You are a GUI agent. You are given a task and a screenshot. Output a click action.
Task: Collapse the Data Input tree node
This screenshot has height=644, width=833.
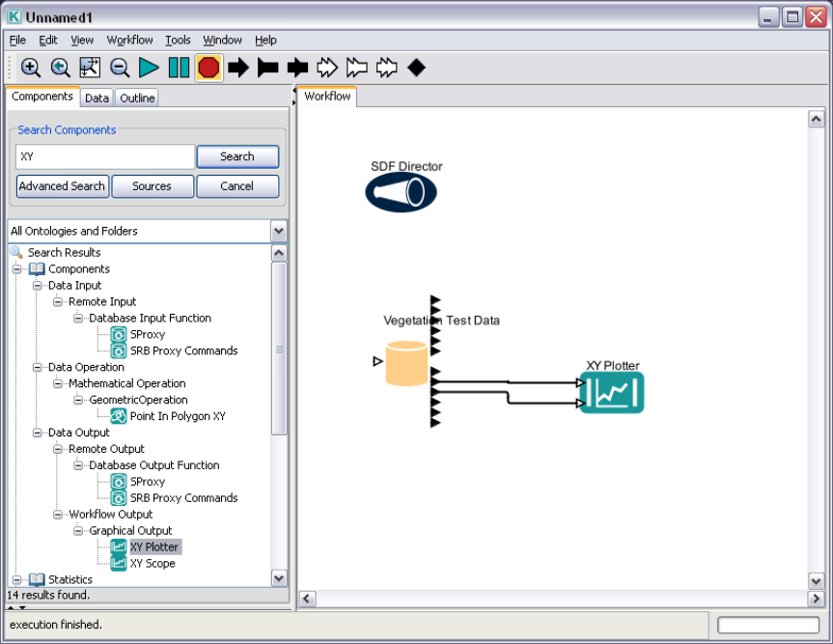pos(38,286)
